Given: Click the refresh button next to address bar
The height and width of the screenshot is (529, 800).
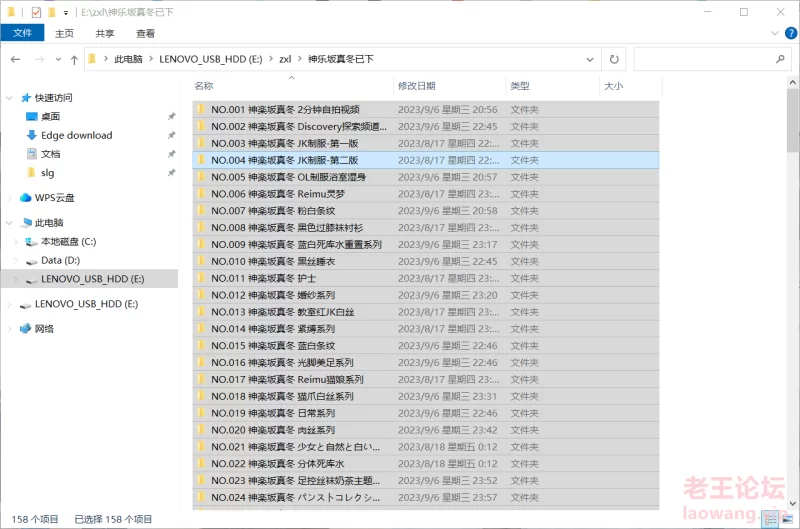Looking at the screenshot, I should tap(614, 59).
